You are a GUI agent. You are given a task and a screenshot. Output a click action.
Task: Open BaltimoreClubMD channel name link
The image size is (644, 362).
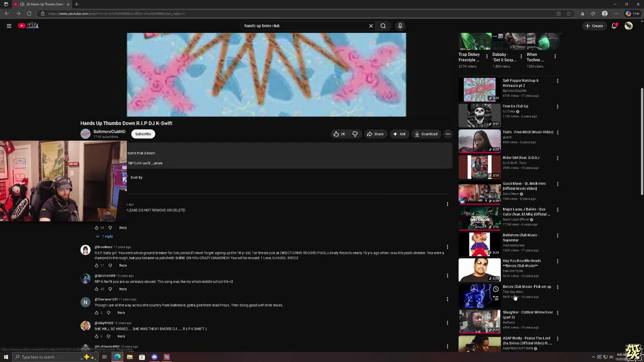click(x=109, y=132)
